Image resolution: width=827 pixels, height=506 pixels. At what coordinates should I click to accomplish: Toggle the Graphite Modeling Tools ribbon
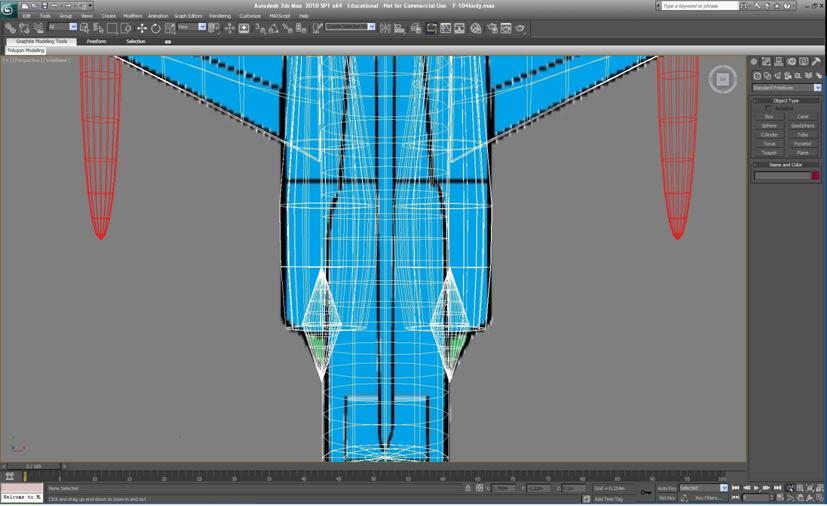click(x=431, y=28)
